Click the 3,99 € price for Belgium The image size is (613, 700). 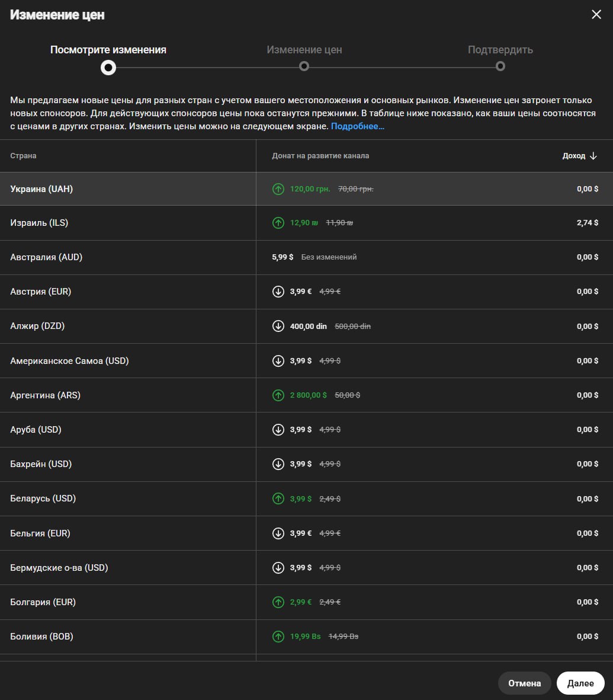[x=301, y=533]
